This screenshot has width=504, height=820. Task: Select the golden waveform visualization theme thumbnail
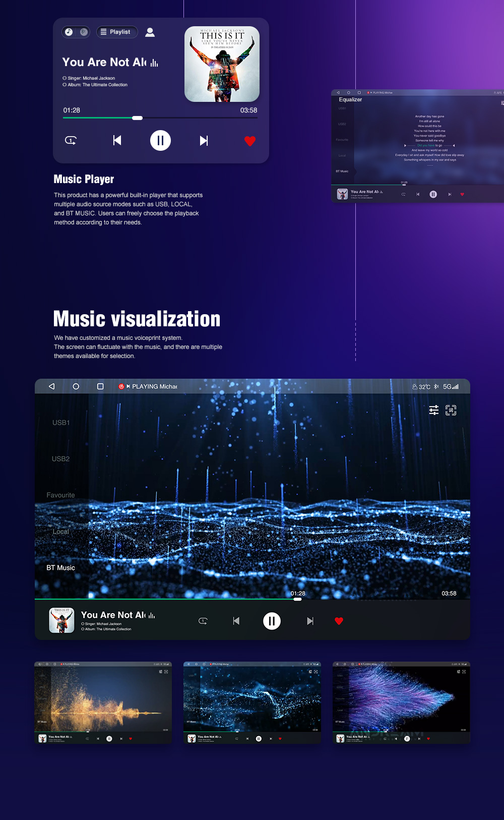[103, 702]
